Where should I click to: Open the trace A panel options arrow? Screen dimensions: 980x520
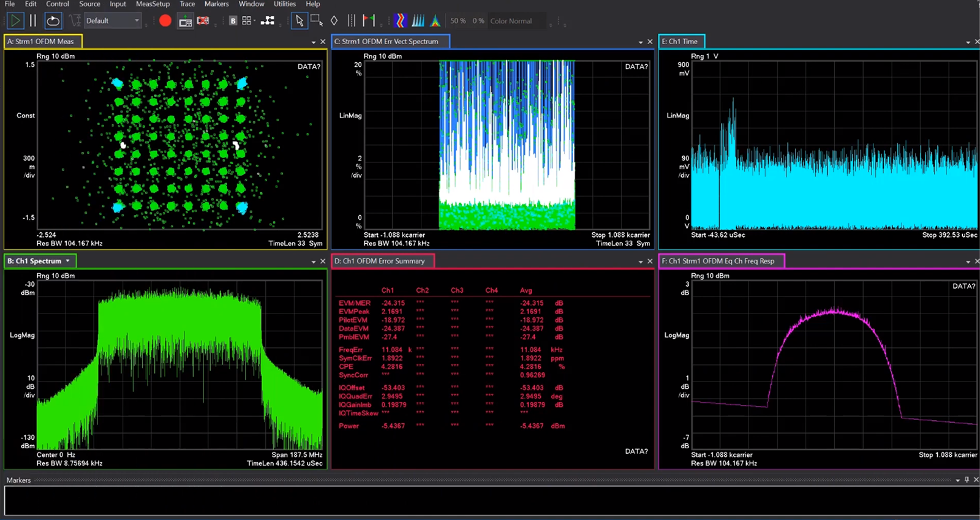click(x=314, y=42)
